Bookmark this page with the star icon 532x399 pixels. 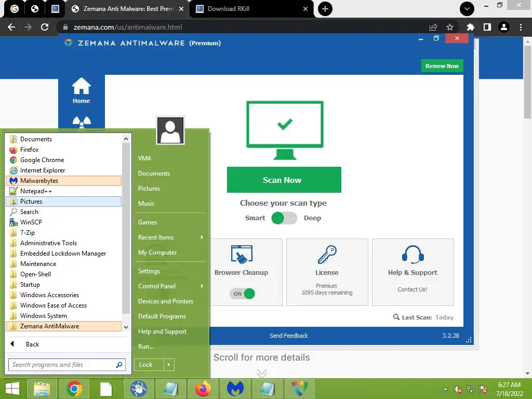point(450,27)
